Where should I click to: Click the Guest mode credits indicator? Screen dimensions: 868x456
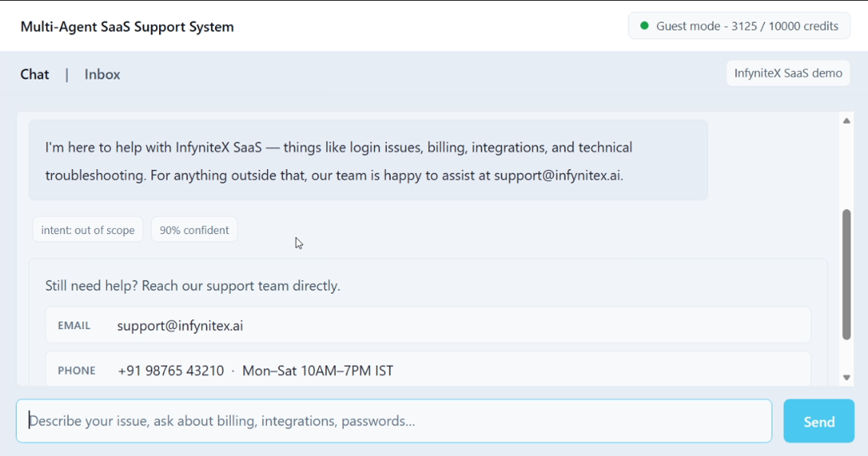739,26
